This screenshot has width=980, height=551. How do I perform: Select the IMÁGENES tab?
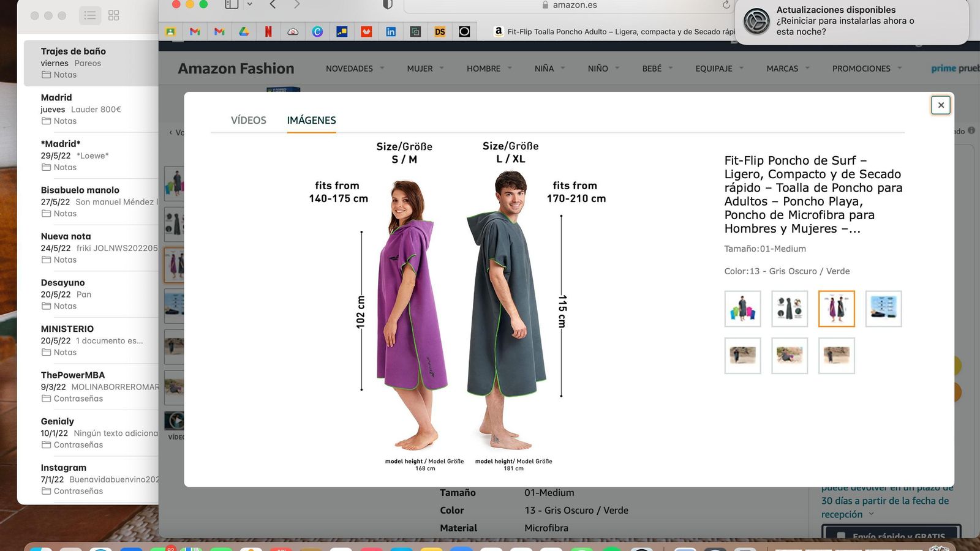[311, 120]
